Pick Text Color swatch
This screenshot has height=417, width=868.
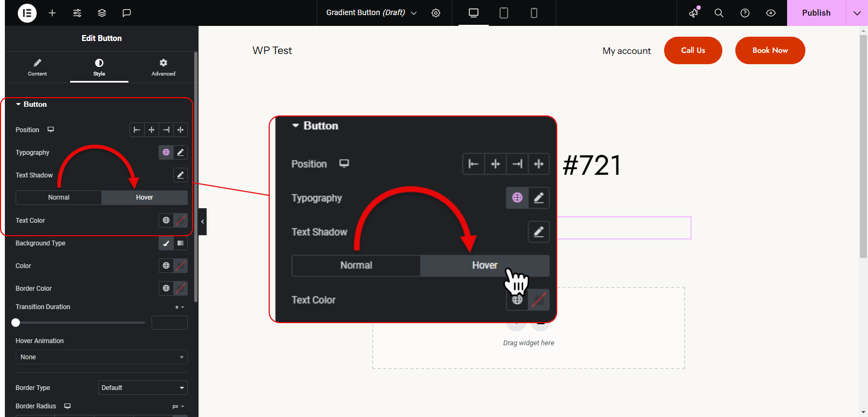pyautogui.click(x=181, y=221)
